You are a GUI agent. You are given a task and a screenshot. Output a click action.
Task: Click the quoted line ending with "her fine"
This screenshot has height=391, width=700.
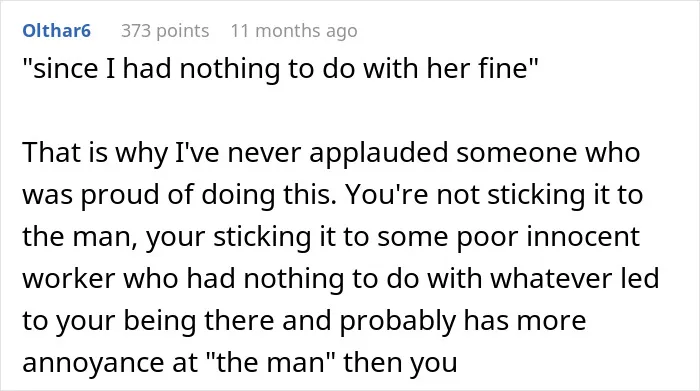pyautogui.click(x=280, y=69)
